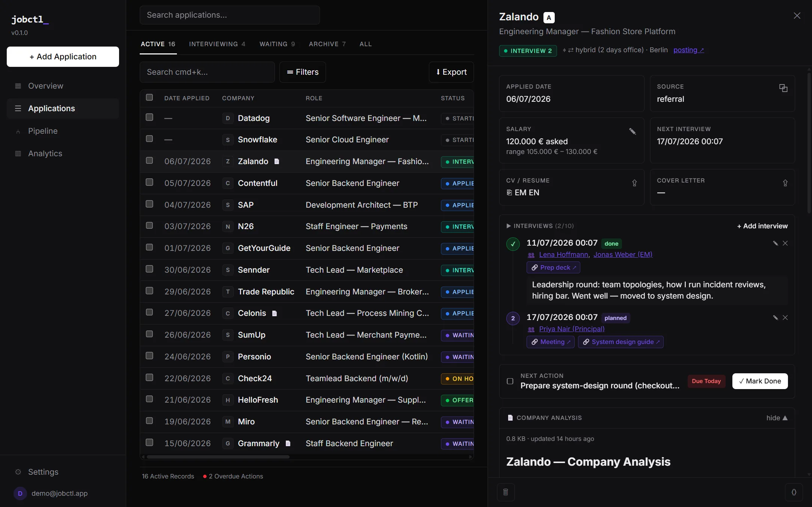Copy the Source field value icon
The height and width of the screenshot is (507, 812).
[x=783, y=88]
